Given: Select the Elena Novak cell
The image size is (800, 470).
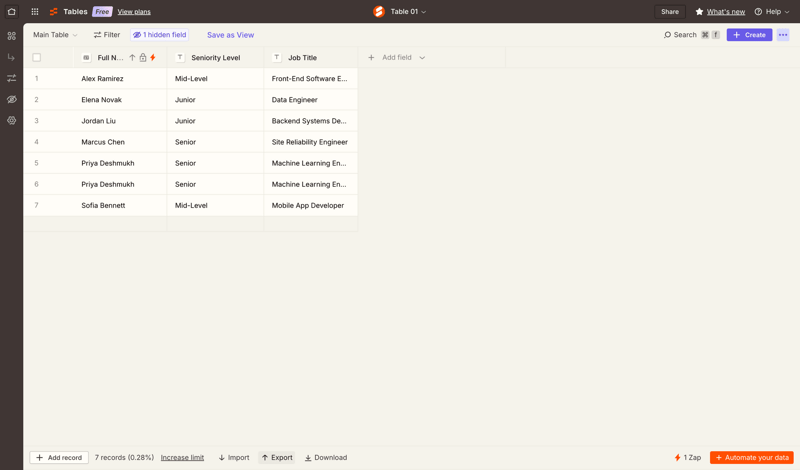Looking at the screenshot, I should 120,100.
